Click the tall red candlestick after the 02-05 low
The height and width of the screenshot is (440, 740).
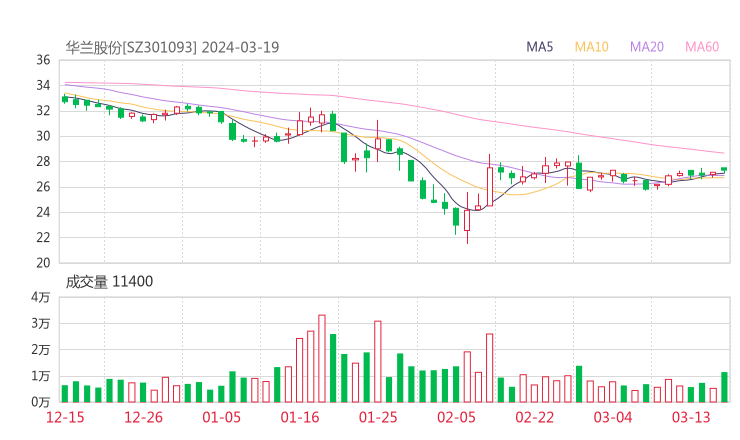[x=489, y=180]
